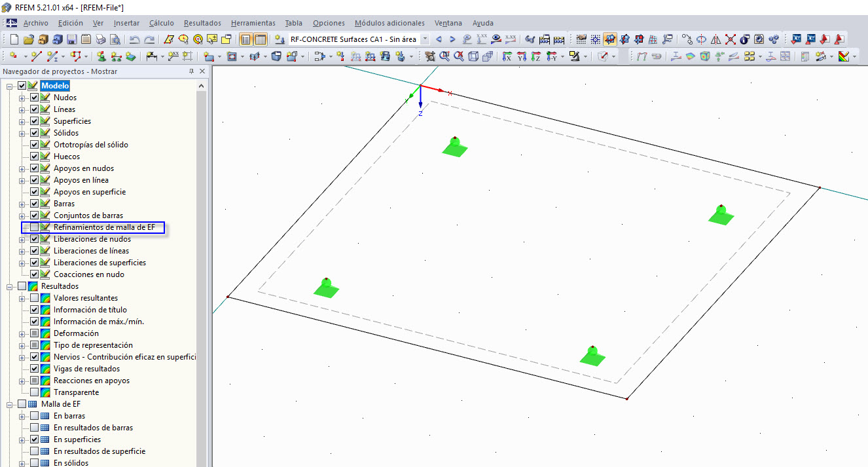Click the zoom window magnifier icon
Screen dimensions: 868x467
coord(444,56)
